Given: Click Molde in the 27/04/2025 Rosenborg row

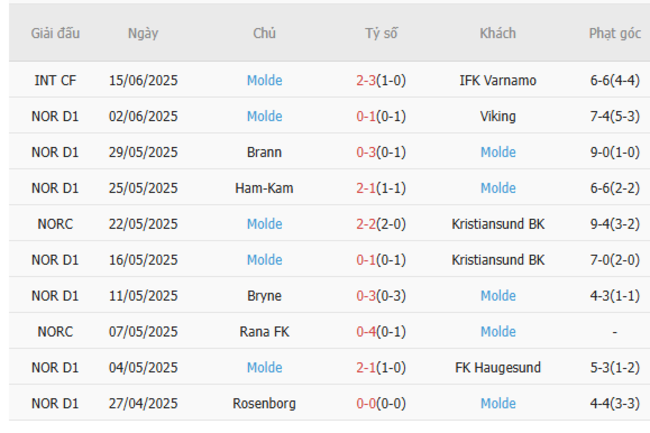Looking at the screenshot, I should (497, 403).
